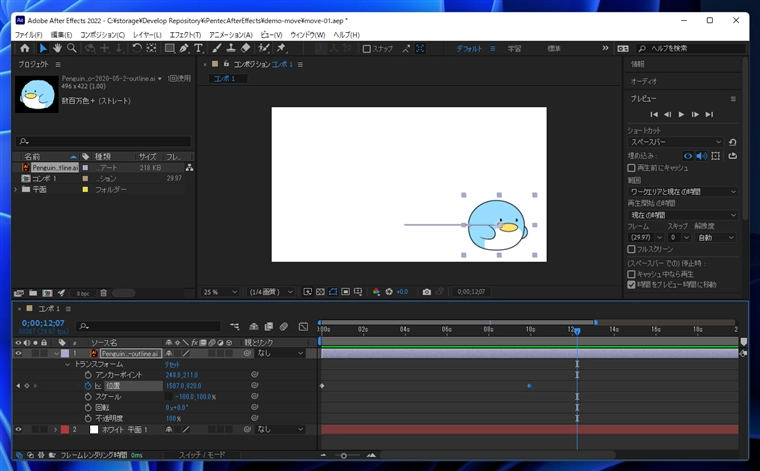760x471 pixels.
Task: Click the position keyframe near 10s
Action: click(529, 386)
